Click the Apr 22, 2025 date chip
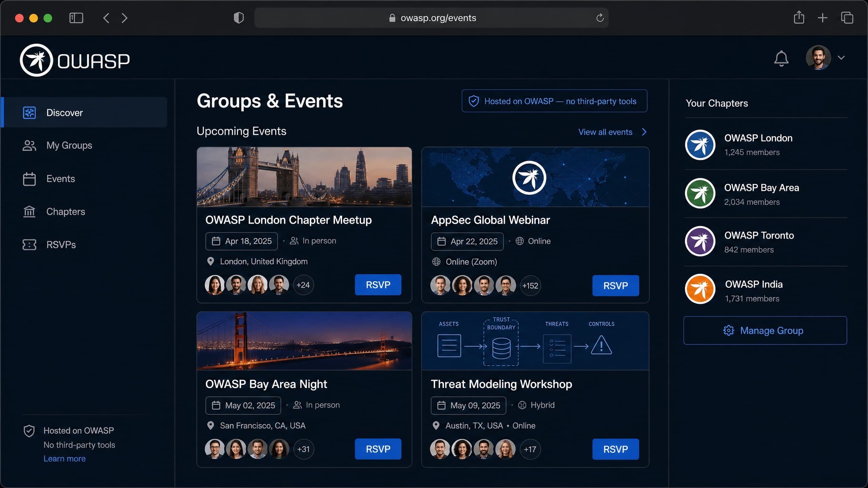 pos(467,241)
